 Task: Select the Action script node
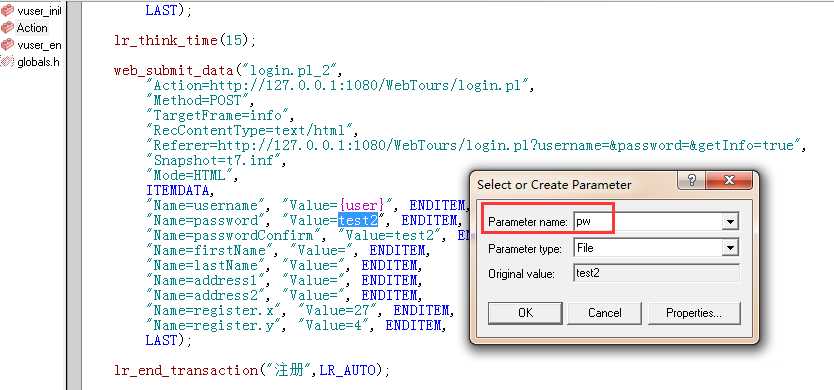point(31,28)
